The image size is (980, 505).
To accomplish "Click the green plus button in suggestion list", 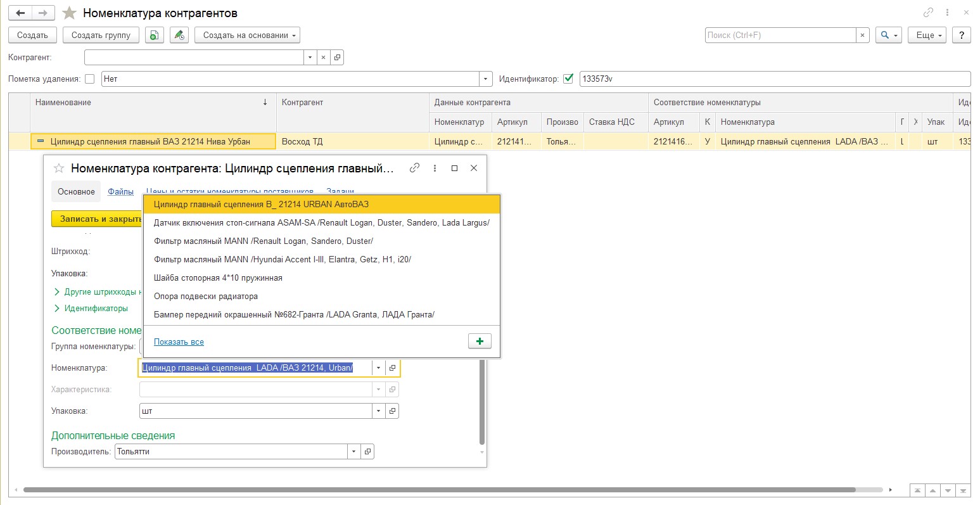I will coord(480,342).
